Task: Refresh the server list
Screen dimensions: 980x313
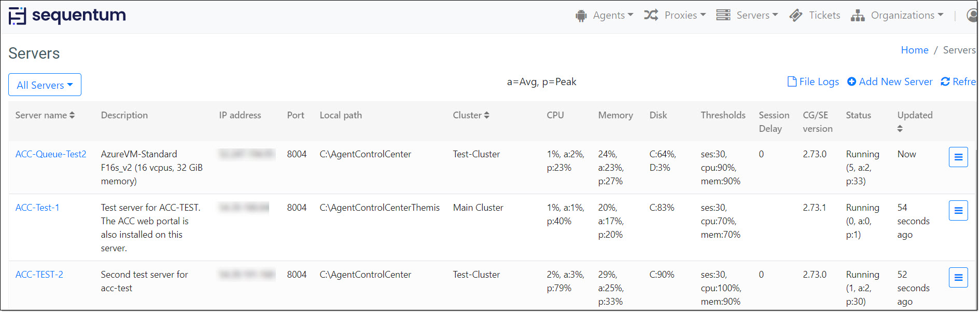Action: pos(959,81)
